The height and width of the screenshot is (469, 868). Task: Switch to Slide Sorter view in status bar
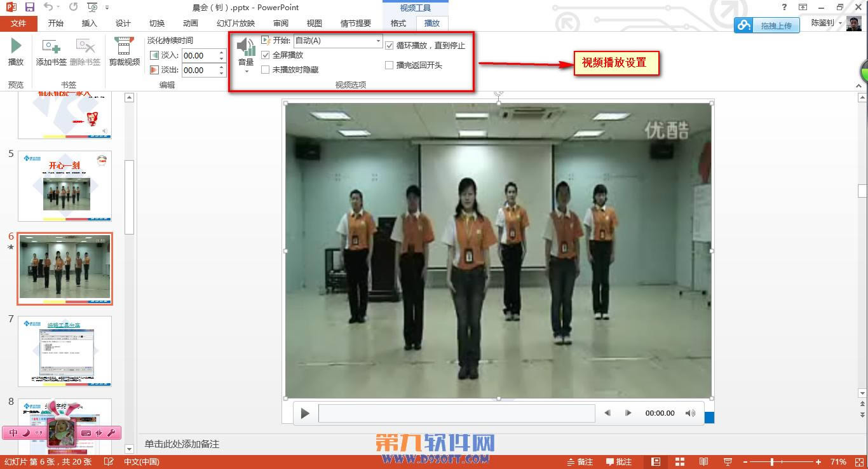point(680,462)
